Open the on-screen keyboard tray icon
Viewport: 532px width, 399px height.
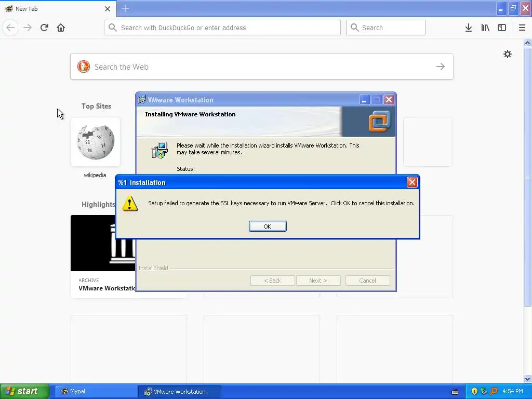455,392
